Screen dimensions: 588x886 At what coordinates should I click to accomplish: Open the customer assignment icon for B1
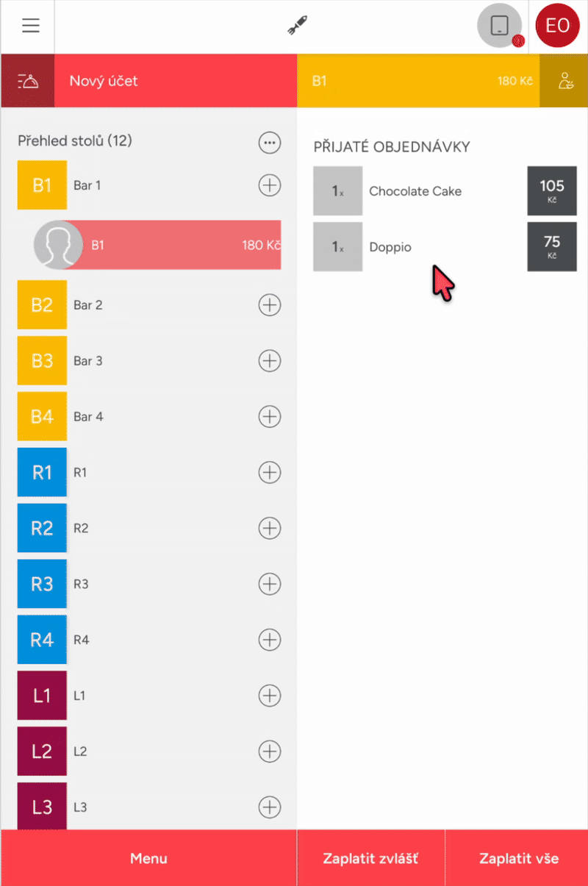(x=564, y=81)
